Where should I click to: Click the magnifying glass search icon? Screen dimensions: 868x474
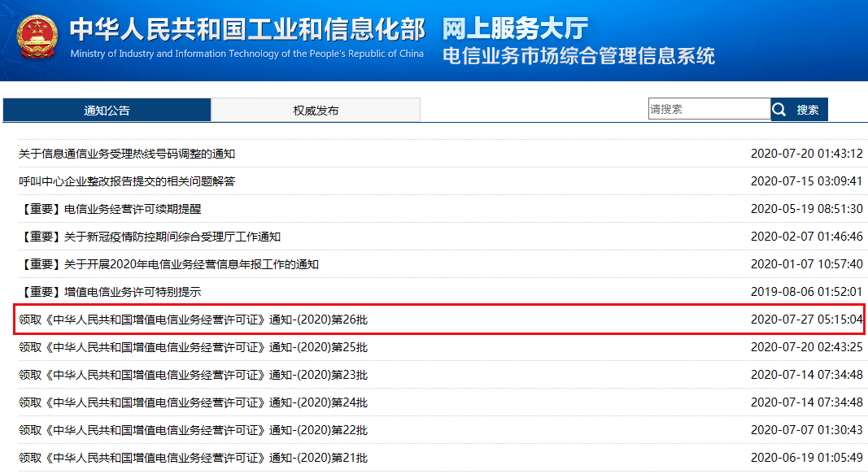779,110
